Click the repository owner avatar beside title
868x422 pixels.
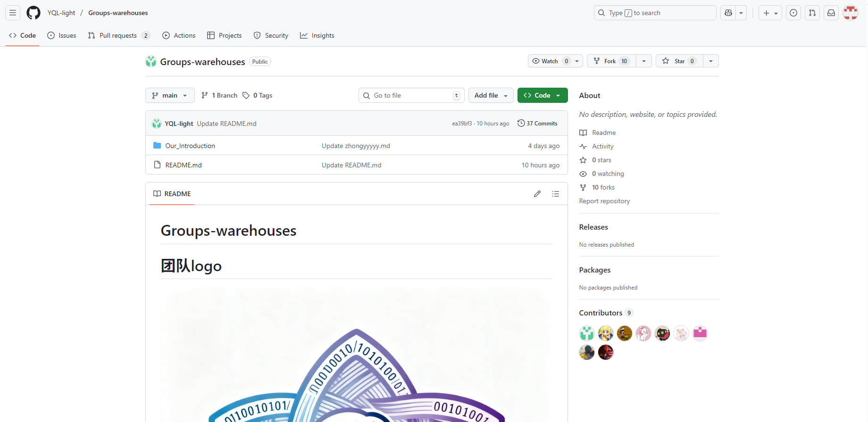151,61
